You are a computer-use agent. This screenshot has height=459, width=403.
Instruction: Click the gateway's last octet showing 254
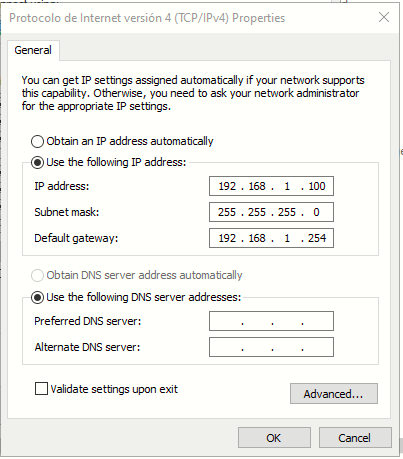coord(317,238)
